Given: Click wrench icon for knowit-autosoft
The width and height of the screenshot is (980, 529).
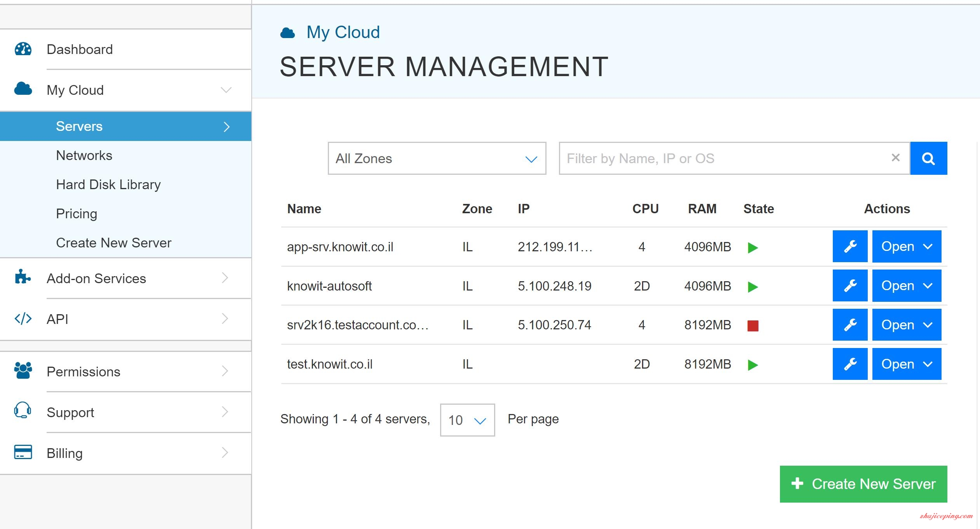Looking at the screenshot, I should (850, 285).
